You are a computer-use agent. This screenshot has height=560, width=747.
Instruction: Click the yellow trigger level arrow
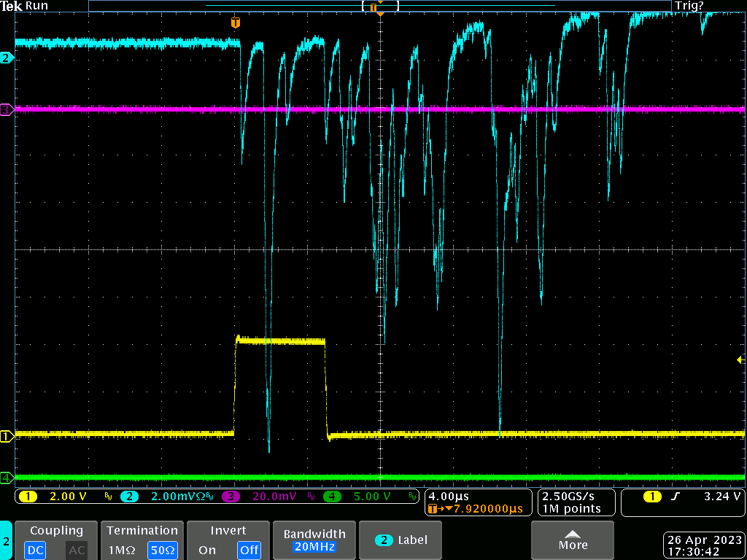740,359
